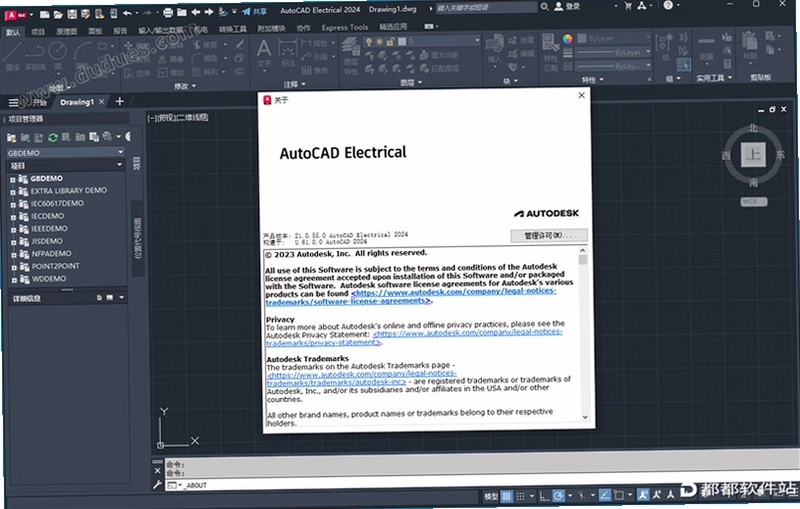
Task: Click the Save floppy disk icon
Action: [x=72, y=14]
